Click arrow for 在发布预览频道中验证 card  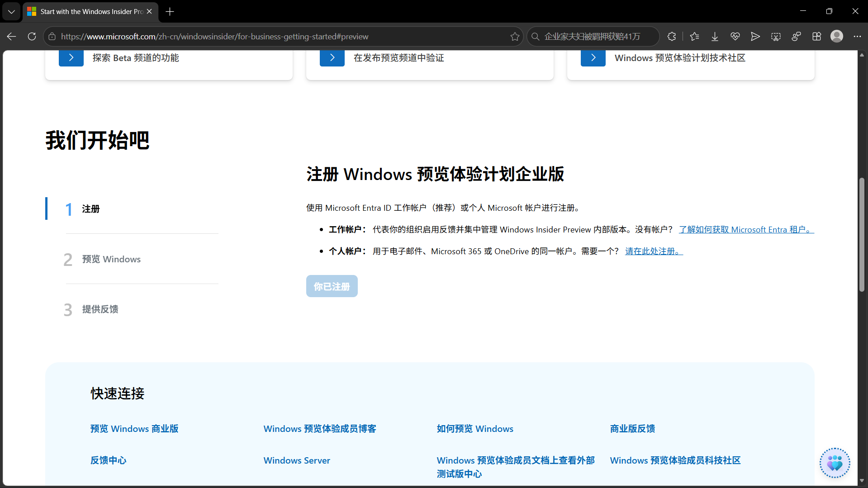coord(332,58)
